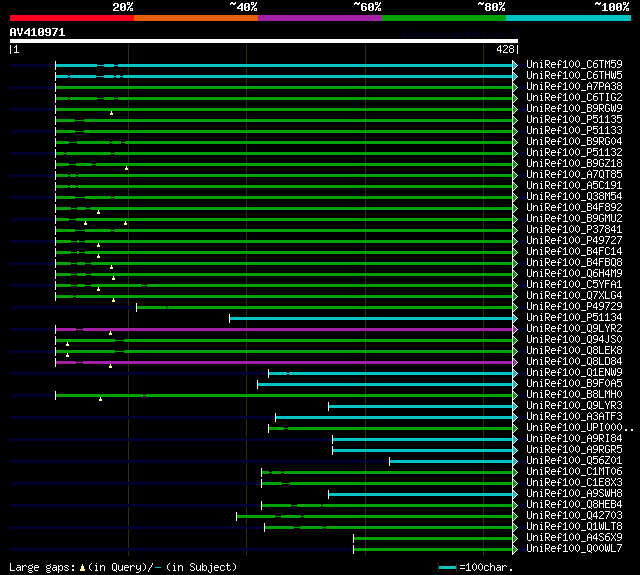
Task: Select the UniRef100_C1E8X3 label
Action: click(574, 483)
